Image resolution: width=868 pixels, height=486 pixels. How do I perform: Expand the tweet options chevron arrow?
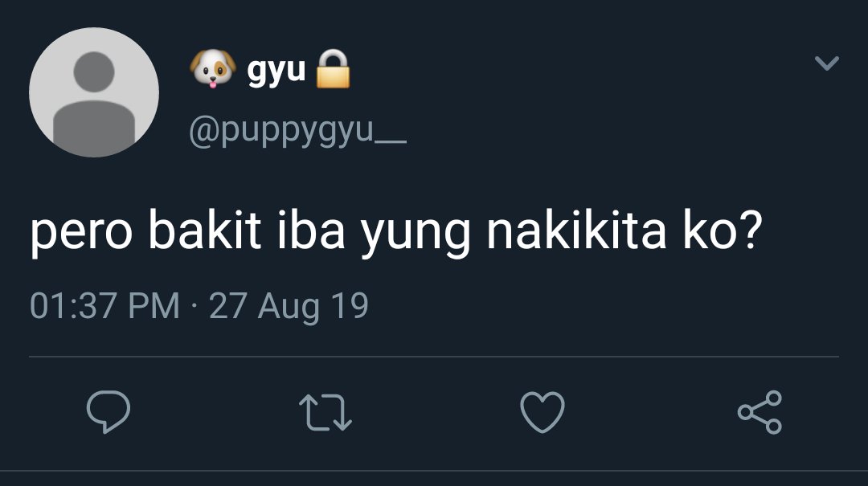[x=827, y=63]
